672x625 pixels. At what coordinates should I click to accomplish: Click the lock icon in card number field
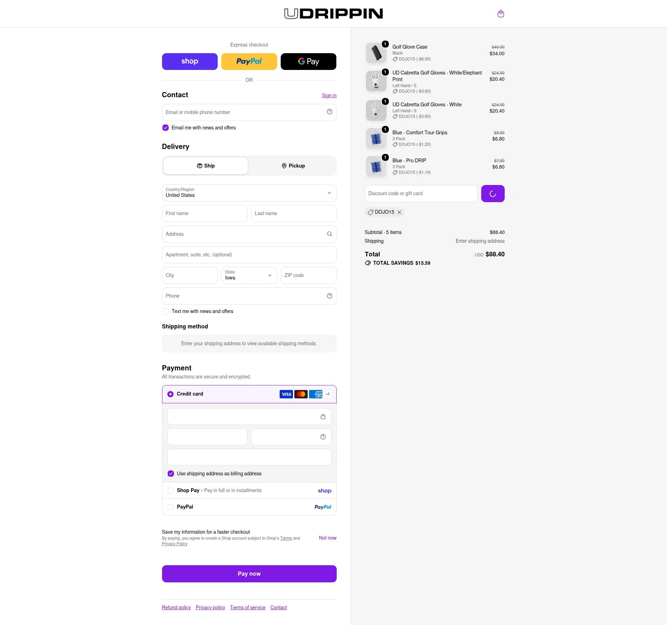pos(323,417)
